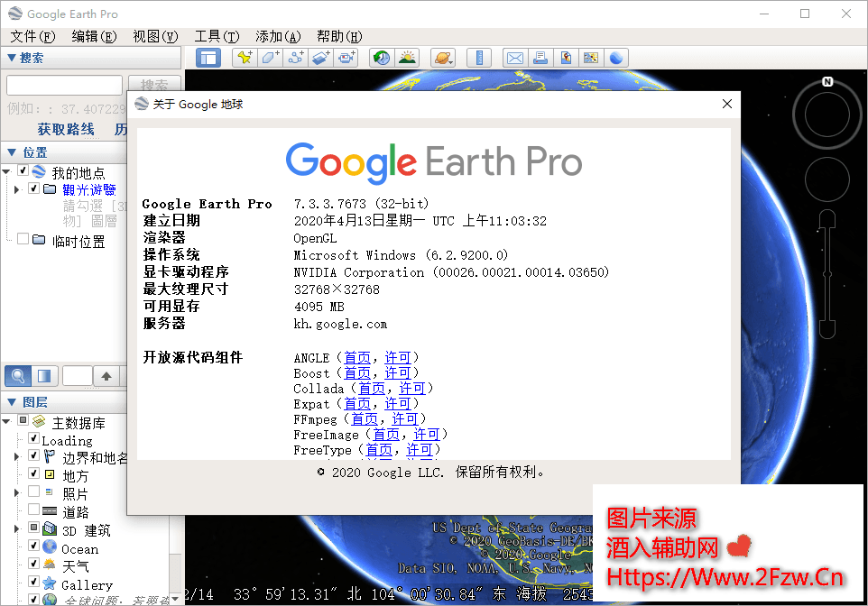Disable the Ocean layer checkbox

(33, 546)
